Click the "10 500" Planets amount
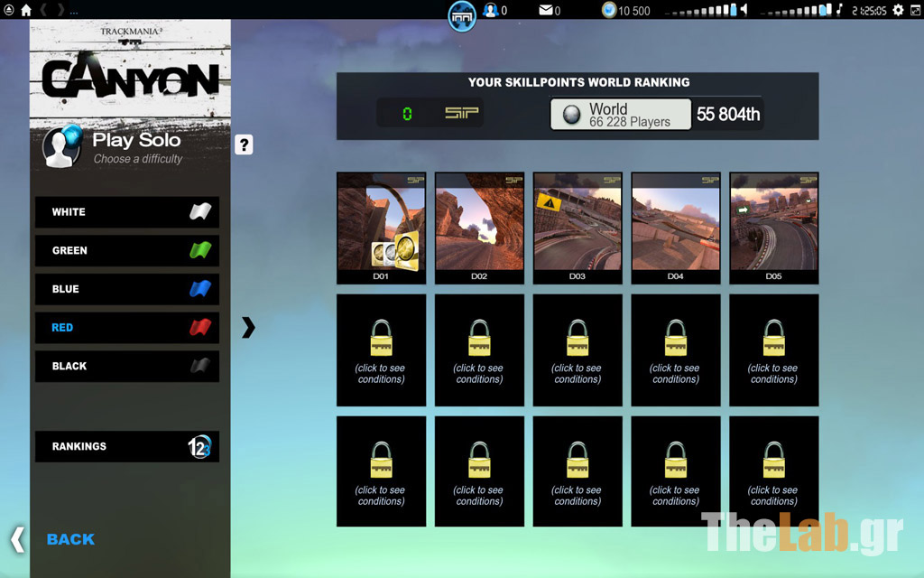Viewport: 924px width, 578px height. 634,11
